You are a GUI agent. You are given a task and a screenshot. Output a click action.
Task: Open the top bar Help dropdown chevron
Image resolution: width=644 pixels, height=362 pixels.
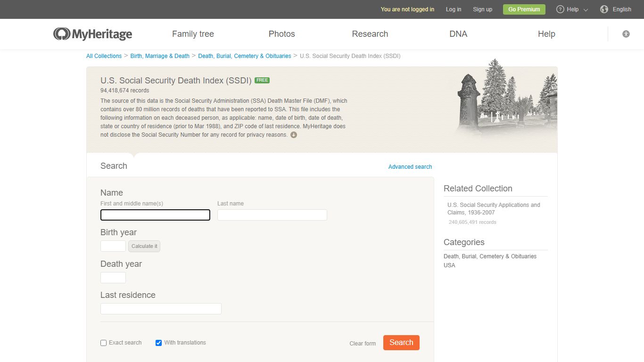tap(586, 10)
